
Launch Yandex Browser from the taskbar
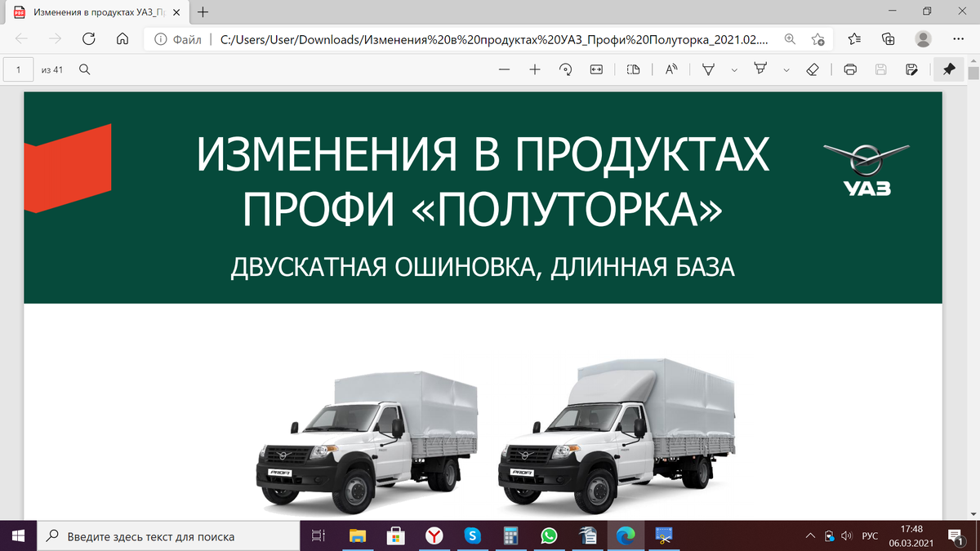pos(434,535)
